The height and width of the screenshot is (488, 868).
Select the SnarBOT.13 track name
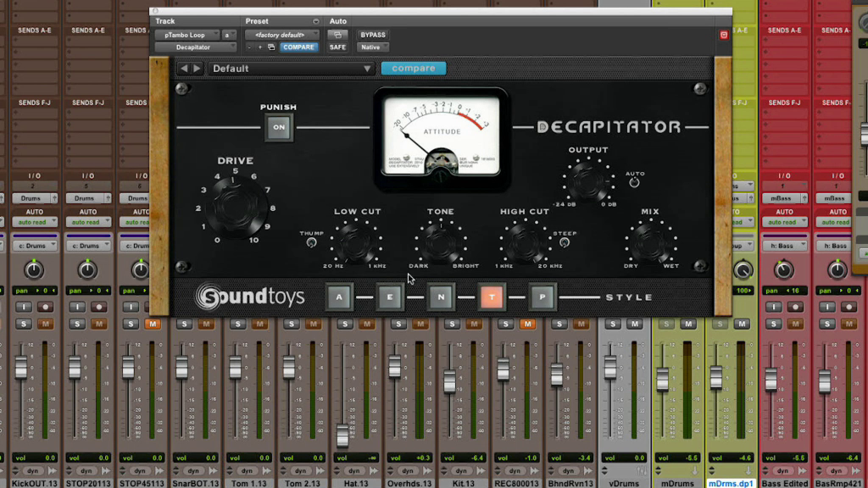[196, 483]
